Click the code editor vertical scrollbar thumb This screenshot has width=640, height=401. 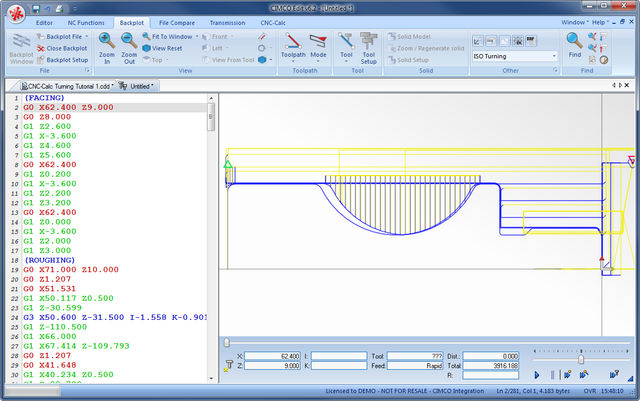211,117
